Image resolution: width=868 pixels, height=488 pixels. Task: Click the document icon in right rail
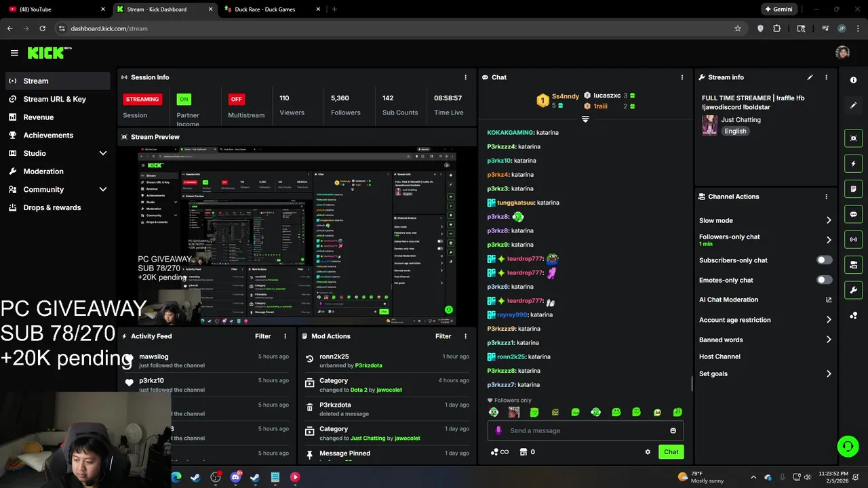[x=854, y=189]
